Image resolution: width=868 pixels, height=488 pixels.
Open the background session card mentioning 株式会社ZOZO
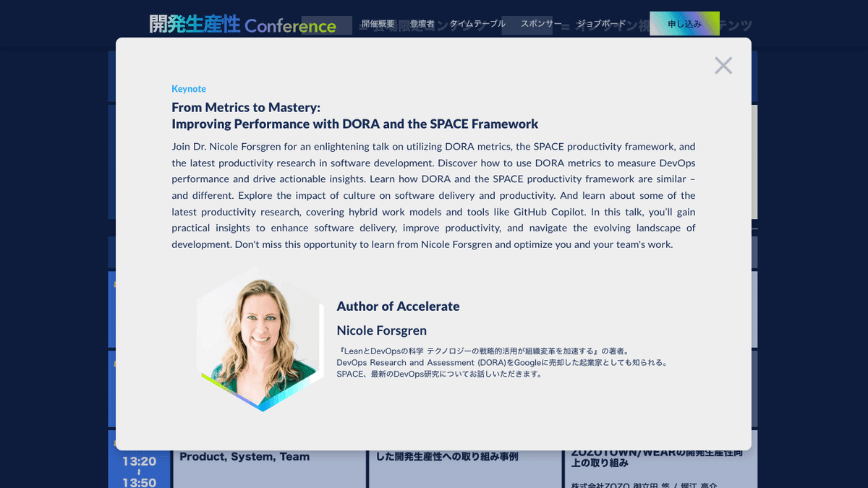[660, 468]
